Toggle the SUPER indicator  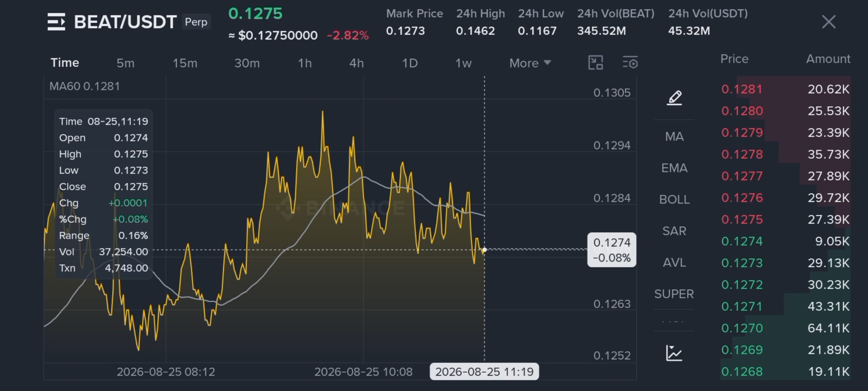pyautogui.click(x=674, y=294)
